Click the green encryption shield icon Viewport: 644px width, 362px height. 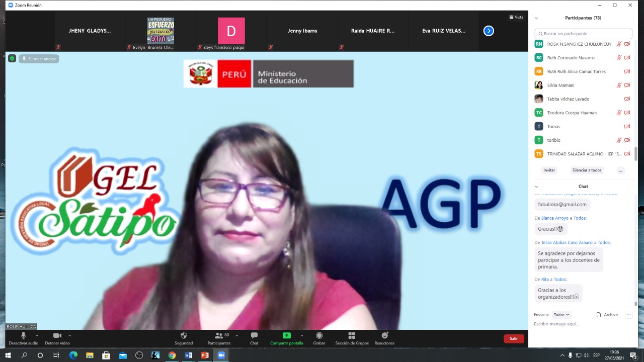[12, 58]
